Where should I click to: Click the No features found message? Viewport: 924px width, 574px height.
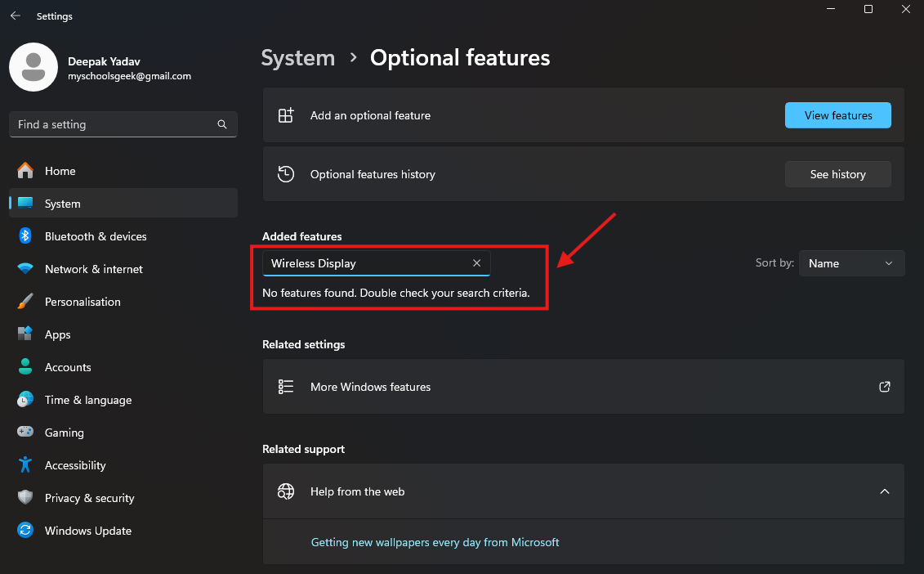(x=396, y=293)
